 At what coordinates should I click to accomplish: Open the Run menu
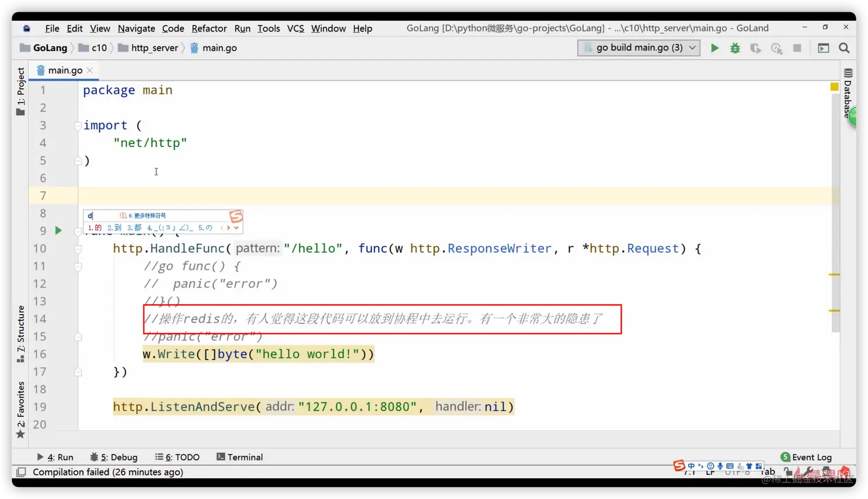[x=242, y=28]
